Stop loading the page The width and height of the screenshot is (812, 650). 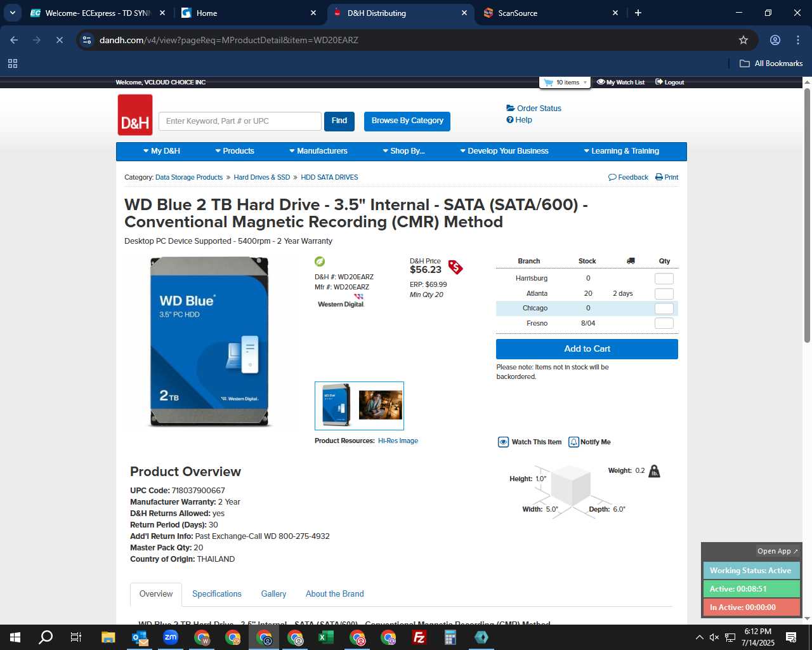point(60,40)
